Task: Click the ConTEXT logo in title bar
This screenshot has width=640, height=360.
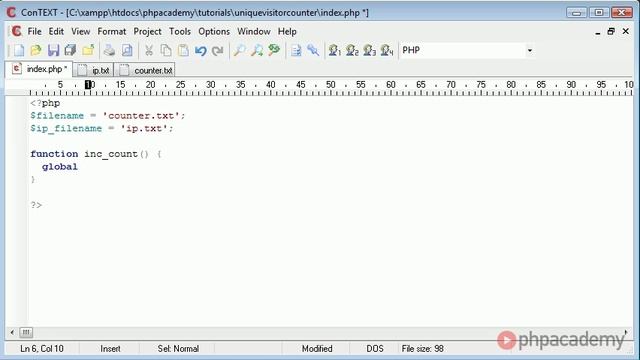Action: (11, 12)
